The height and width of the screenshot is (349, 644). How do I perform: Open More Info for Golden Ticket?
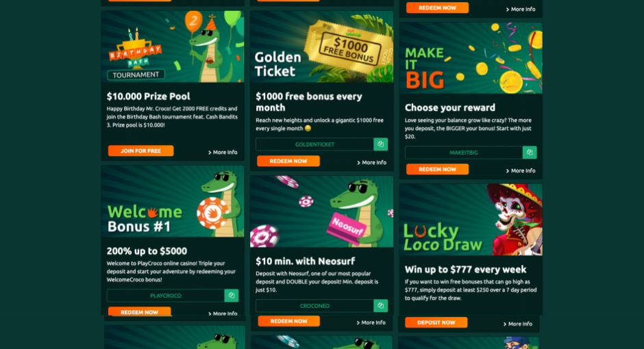[372, 162]
